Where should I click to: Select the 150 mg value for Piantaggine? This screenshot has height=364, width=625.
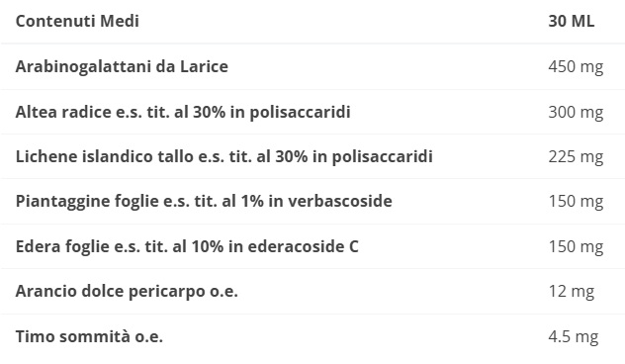click(x=576, y=202)
